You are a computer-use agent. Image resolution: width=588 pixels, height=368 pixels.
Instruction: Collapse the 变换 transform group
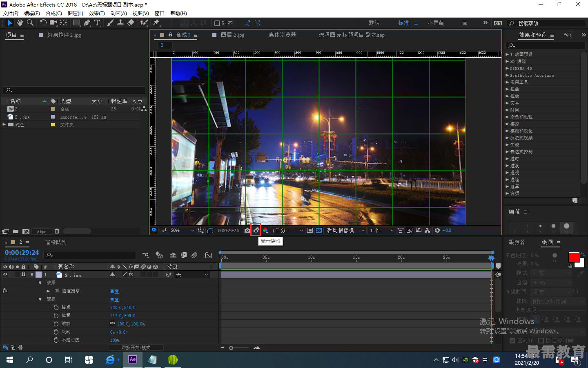point(40,299)
